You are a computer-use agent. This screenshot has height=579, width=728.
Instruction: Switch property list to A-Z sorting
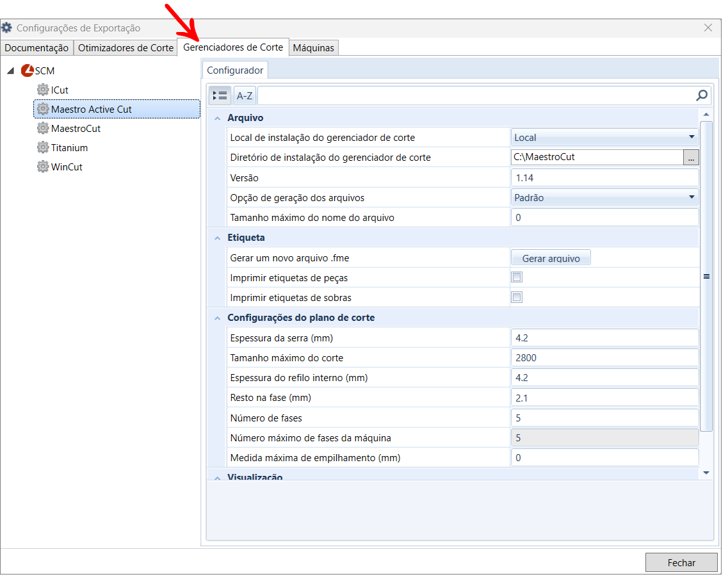click(245, 95)
